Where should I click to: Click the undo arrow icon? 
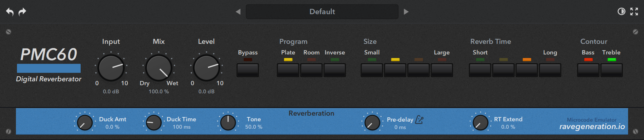click(10, 12)
